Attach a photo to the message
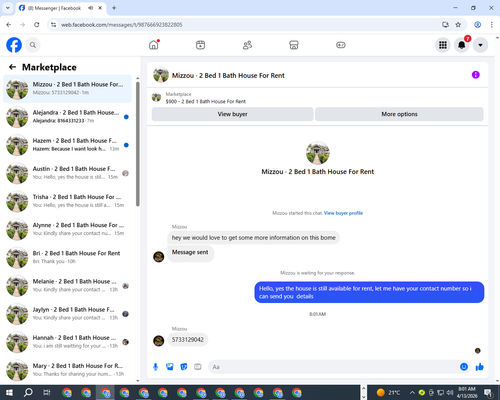This screenshot has width=500, height=400. click(x=170, y=367)
